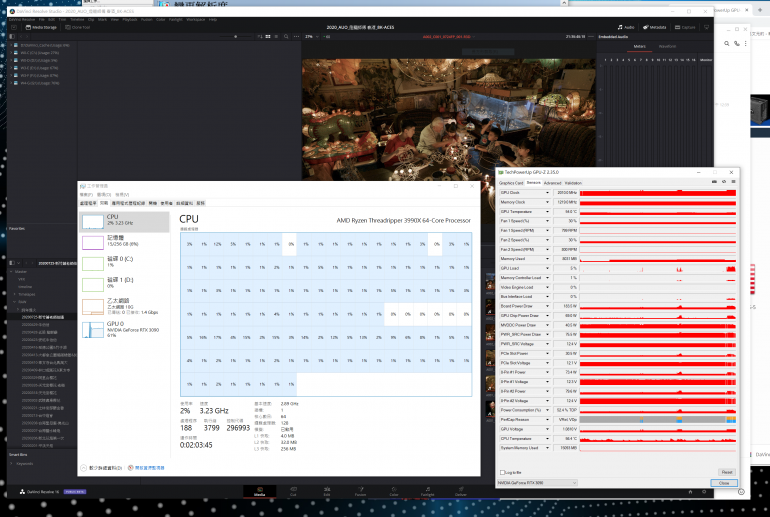Click the Reset button in GPU-Z
770x517 pixels.
pyautogui.click(x=726, y=472)
